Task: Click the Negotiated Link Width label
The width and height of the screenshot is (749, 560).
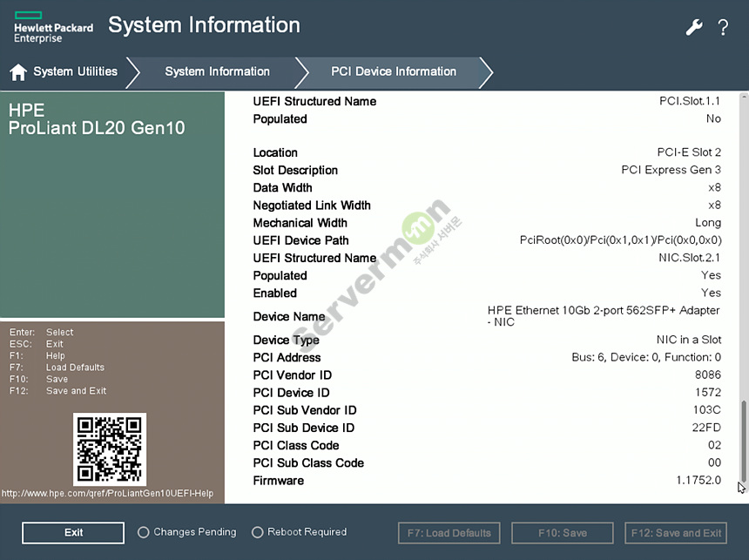Action: click(312, 206)
